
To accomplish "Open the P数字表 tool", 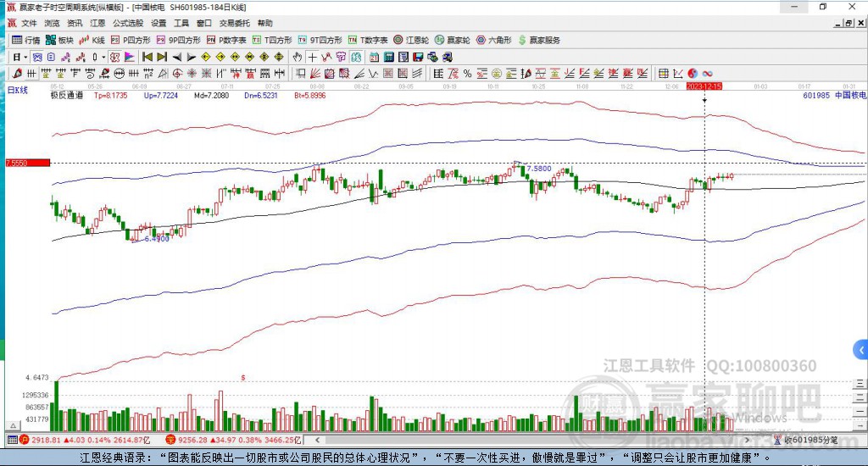I will click(x=226, y=40).
